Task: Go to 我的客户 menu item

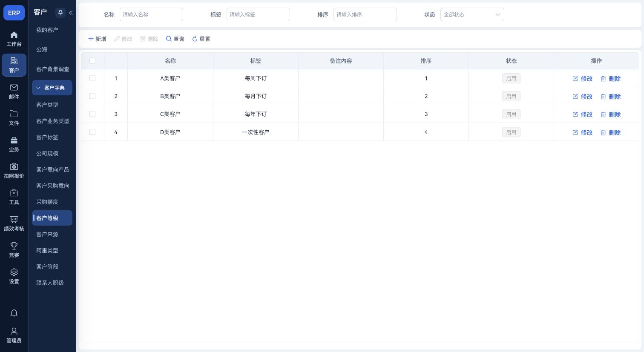Action: (x=52, y=30)
